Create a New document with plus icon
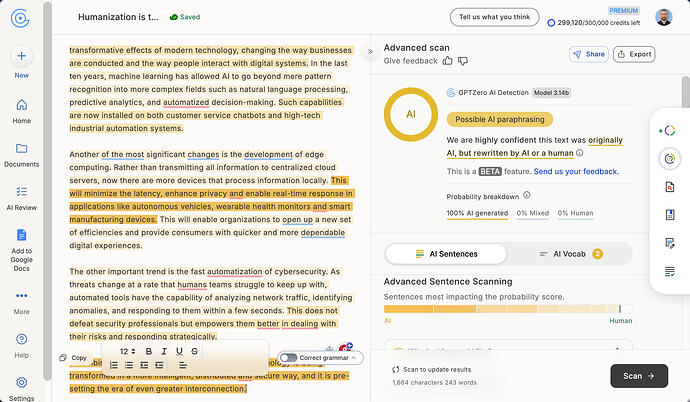The height and width of the screenshot is (402, 690). coord(22,56)
